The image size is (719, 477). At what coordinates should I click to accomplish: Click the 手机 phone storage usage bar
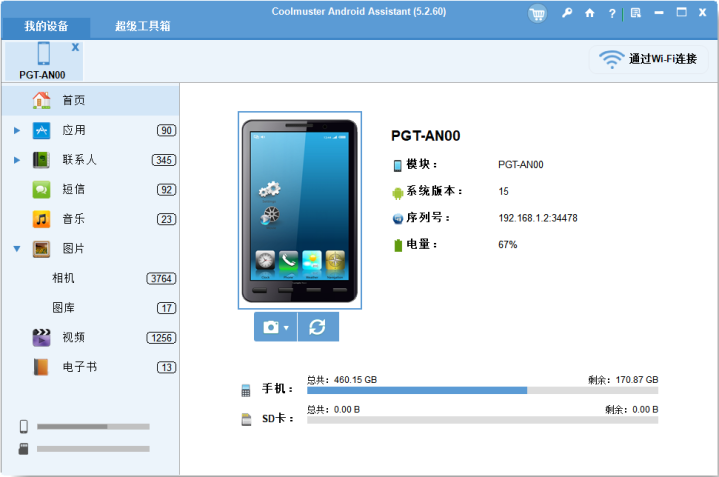[x=482, y=390]
